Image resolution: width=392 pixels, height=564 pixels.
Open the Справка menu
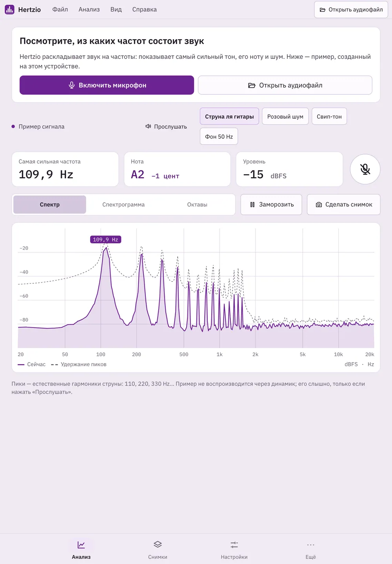[x=144, y=9]
